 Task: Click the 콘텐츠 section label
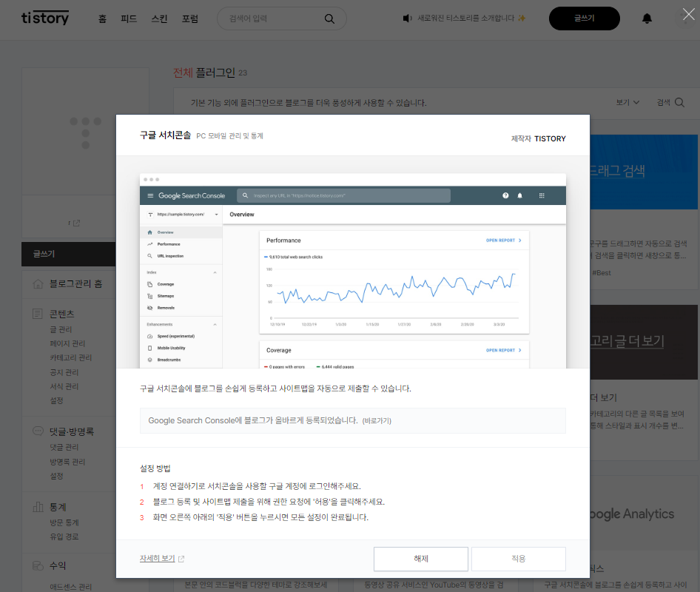[61, 314]
